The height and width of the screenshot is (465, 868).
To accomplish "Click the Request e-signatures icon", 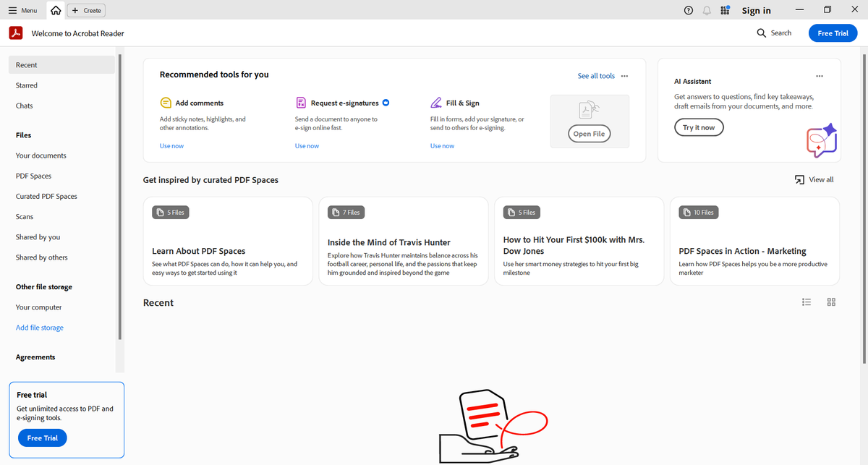I will [x=301, y=103].
